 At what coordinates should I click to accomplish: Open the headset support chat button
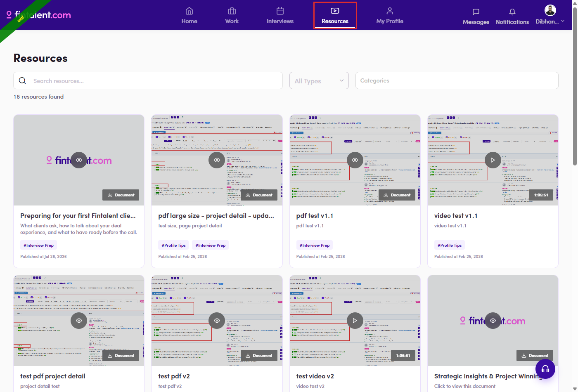(545, 369)
